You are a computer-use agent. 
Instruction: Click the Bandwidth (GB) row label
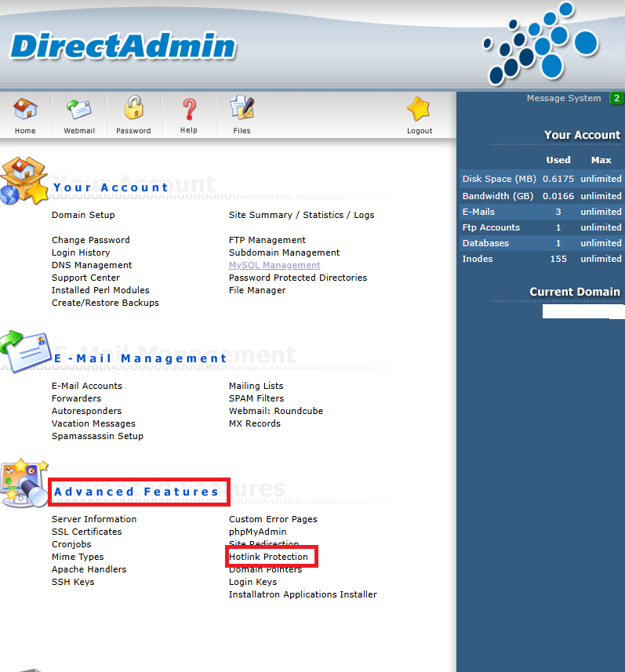498,196
